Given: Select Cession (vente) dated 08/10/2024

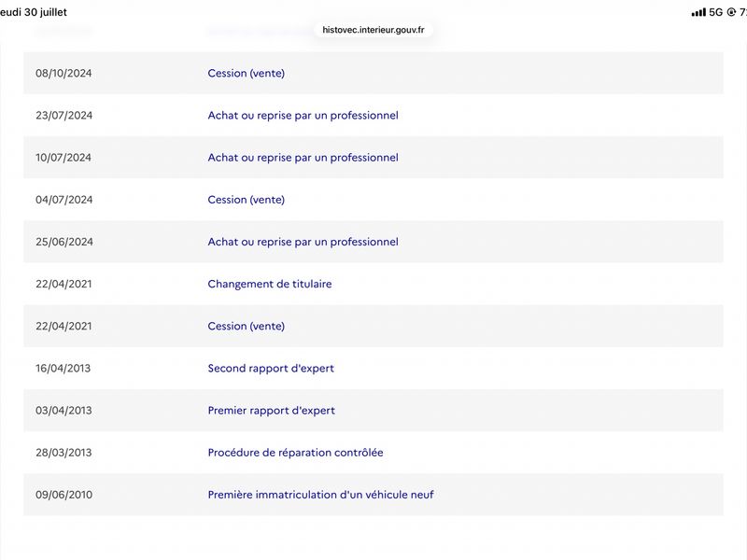Looking at the screenshot, I should (246, 74).
